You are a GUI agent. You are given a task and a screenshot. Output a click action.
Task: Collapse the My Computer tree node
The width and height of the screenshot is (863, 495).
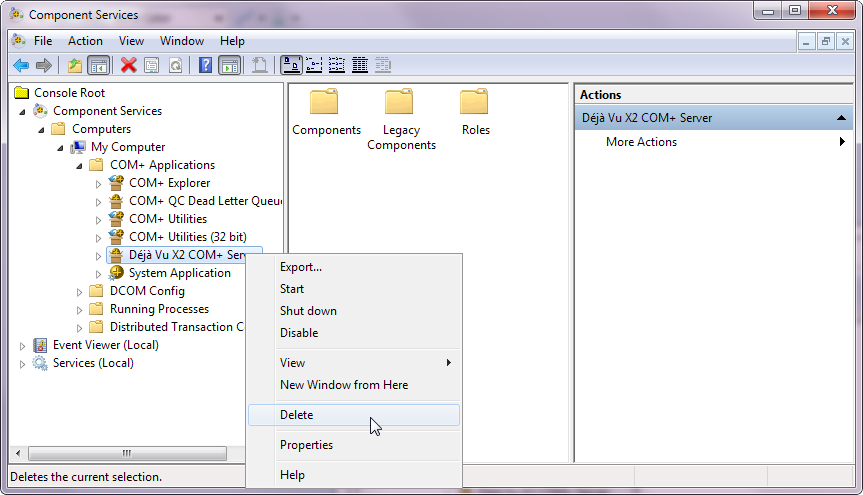(x=61, y=148)
